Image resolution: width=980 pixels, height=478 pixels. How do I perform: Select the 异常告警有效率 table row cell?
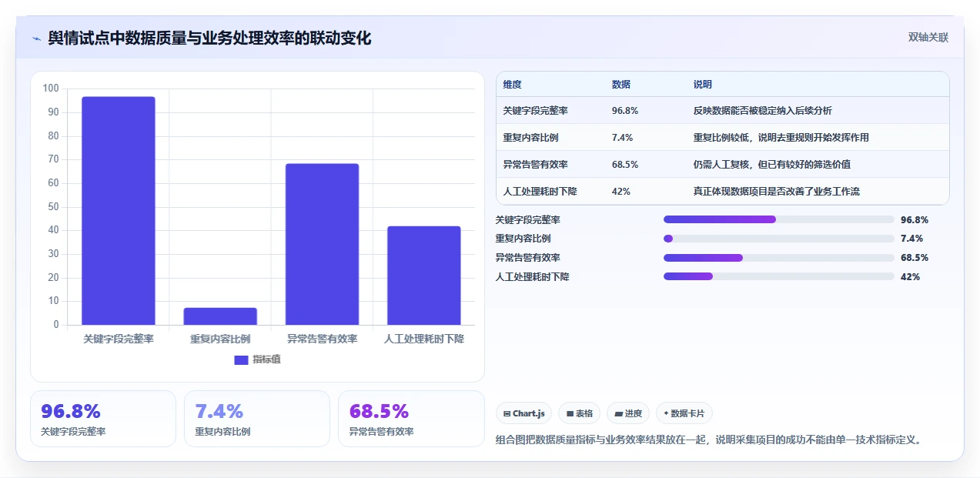point(536,165)
